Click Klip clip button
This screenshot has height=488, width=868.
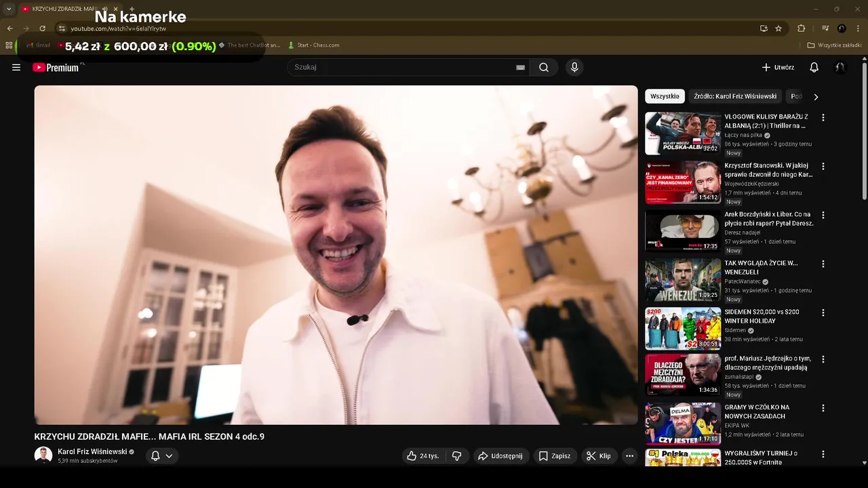point(599,456)
